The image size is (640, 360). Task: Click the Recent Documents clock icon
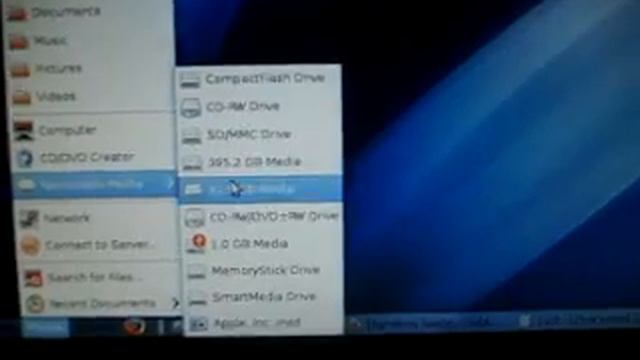[x=35, y=304]
